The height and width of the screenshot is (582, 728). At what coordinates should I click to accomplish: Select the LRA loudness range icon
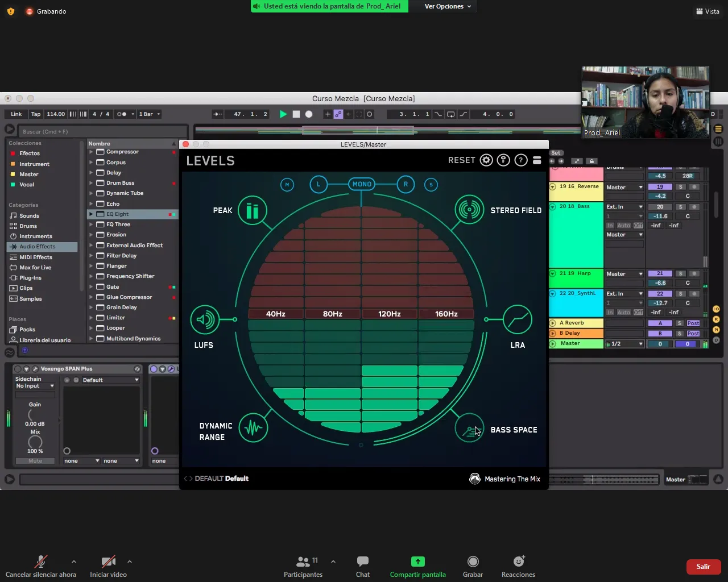(518, 319)
